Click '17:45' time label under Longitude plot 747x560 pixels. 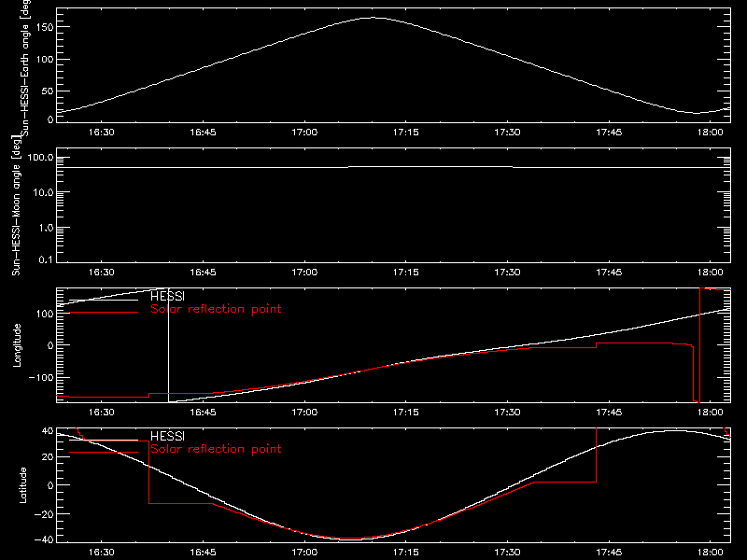click(609, 413)
